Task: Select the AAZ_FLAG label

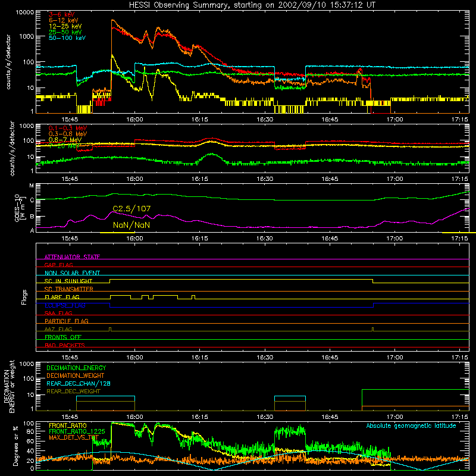Action: 58,329
